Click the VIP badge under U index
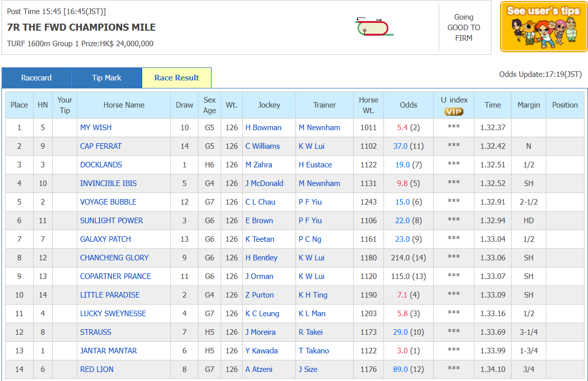The image size is (588, 381). click(454, 112)
